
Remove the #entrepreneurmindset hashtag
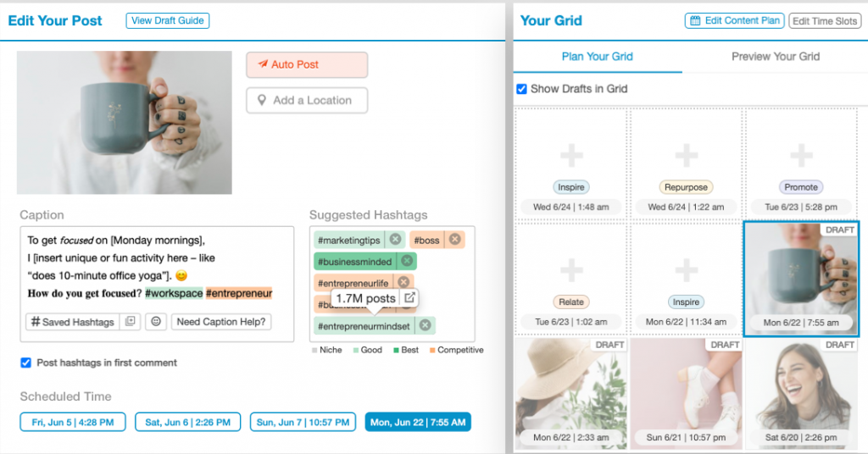(426, 326)
